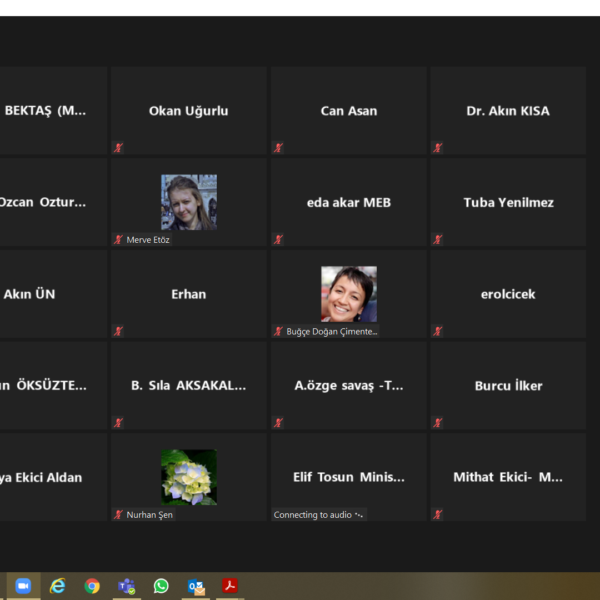Select Buğçe Doğan Çimente profile photo
This screenshot has height=600, width=600.
pyautogui.click(x=349, y=294)
